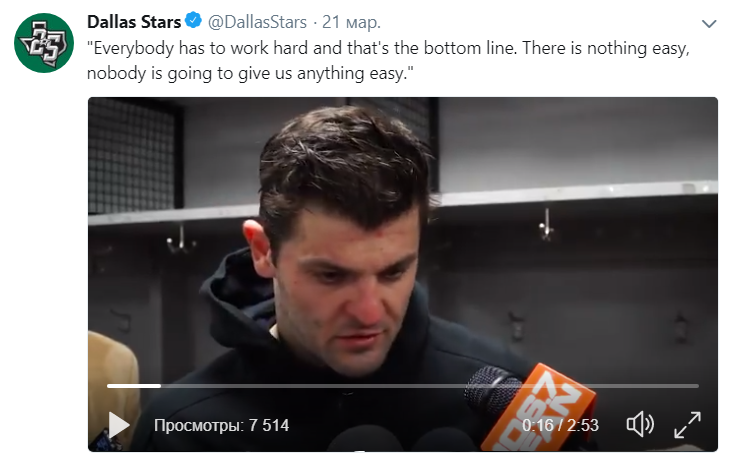Click the Просмотры: 7 514 view counter
The width and height of the screenshot is (732, 465).
221,425
